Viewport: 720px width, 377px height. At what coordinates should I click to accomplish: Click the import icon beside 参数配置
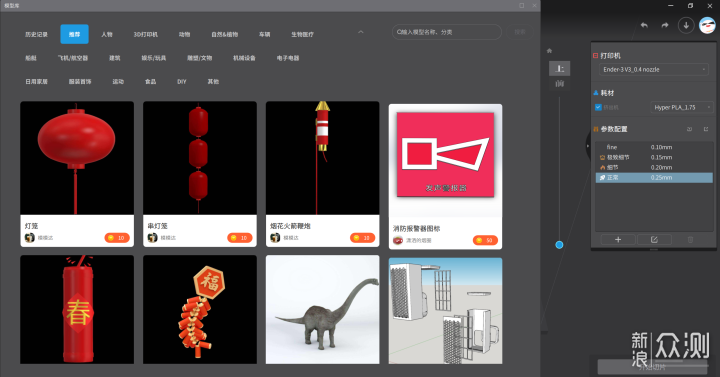point(689,129)
